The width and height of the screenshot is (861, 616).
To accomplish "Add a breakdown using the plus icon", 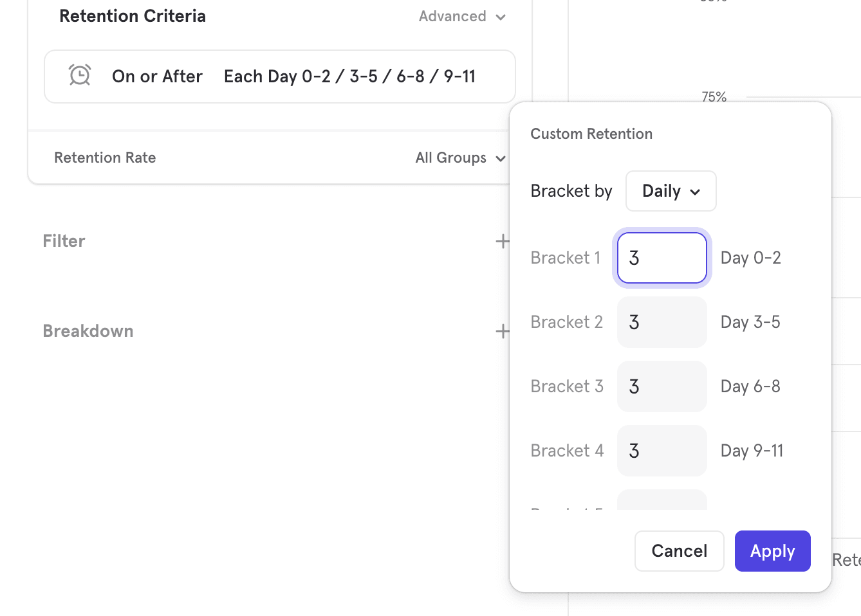I will coord(502,331).
